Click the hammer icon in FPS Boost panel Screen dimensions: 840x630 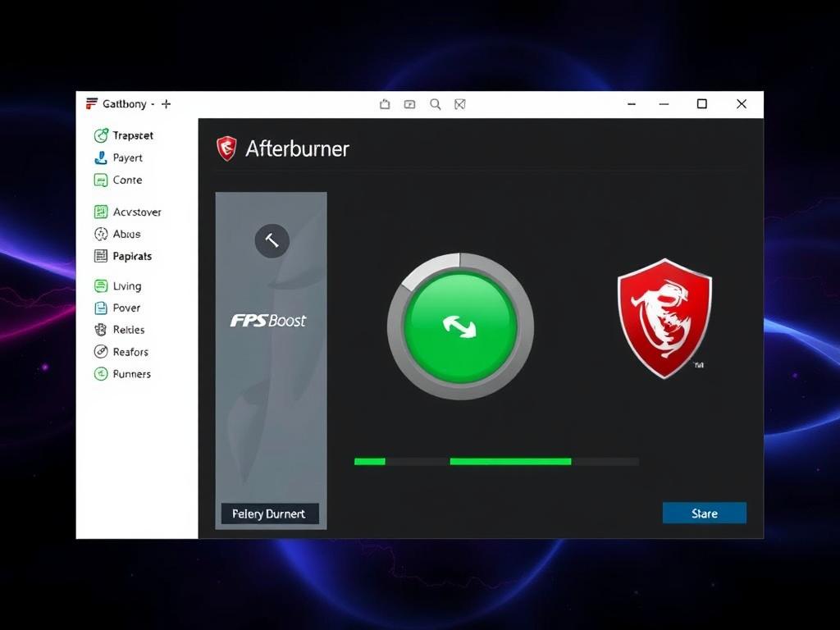click(x=272, y=241)
